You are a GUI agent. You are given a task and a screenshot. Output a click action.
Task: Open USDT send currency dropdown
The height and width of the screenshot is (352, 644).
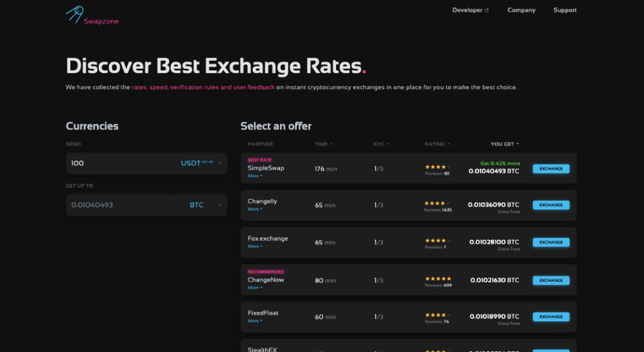point(201,163)
